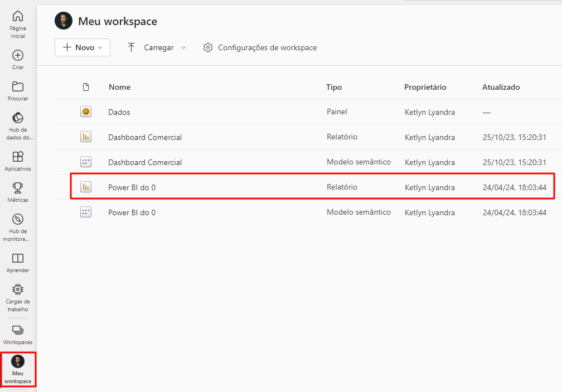
Task: Open the Métricas trophy icon
Action: click(x=18, y=188)
